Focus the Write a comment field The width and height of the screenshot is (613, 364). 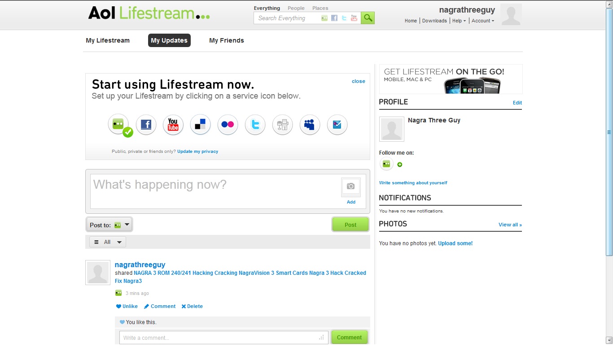coord(224,338)
